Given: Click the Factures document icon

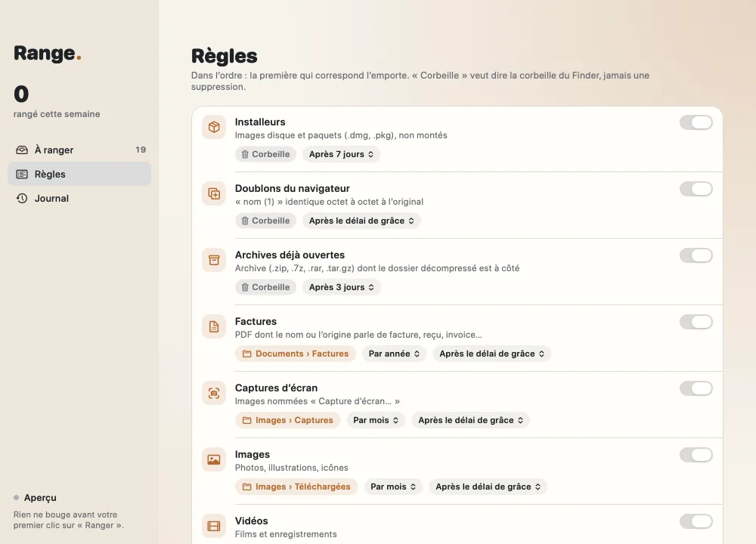Looking at the screenshot, I should pyautogui.click(x=214, y=326).
